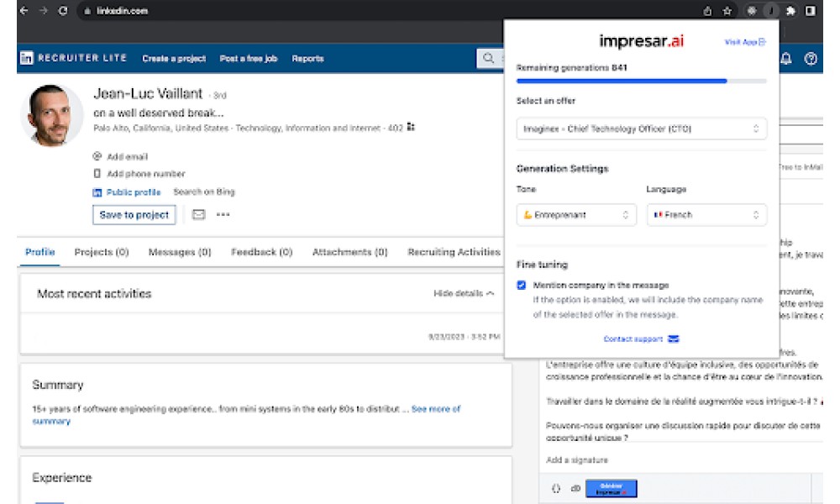Open Post a free job menu item
Viewport: 840px width, 504px height.
coord(248,59)
